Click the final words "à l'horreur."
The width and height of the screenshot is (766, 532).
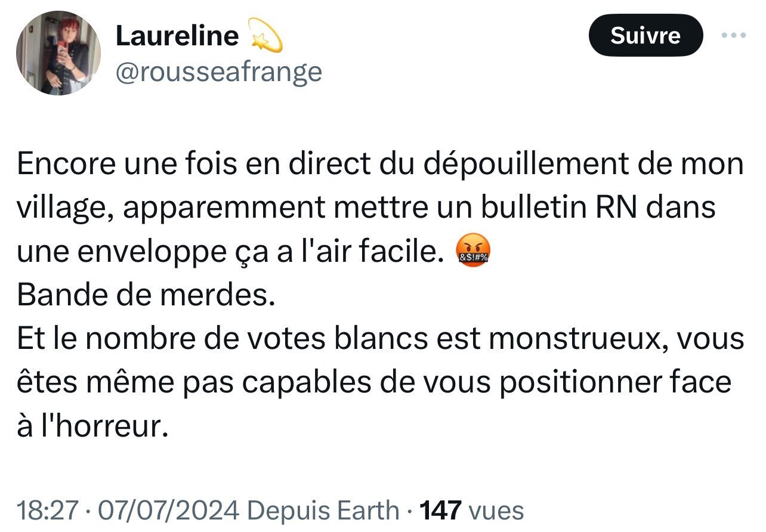coord(89,427)
